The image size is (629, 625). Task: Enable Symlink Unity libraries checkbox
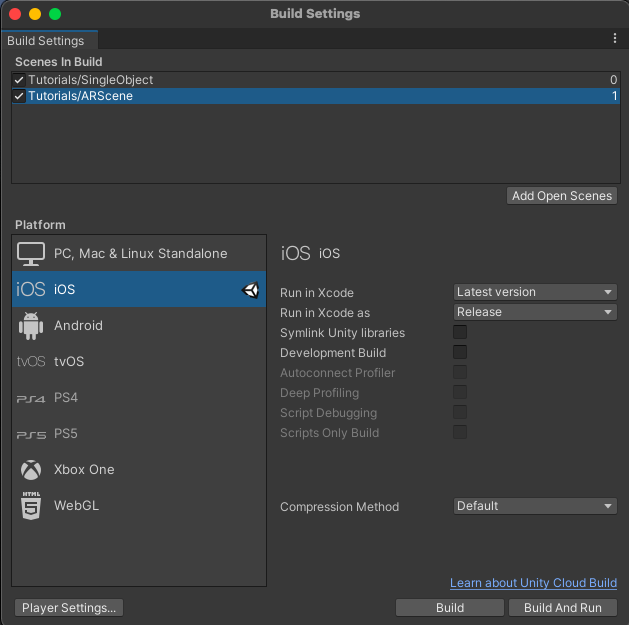(460, 332)
